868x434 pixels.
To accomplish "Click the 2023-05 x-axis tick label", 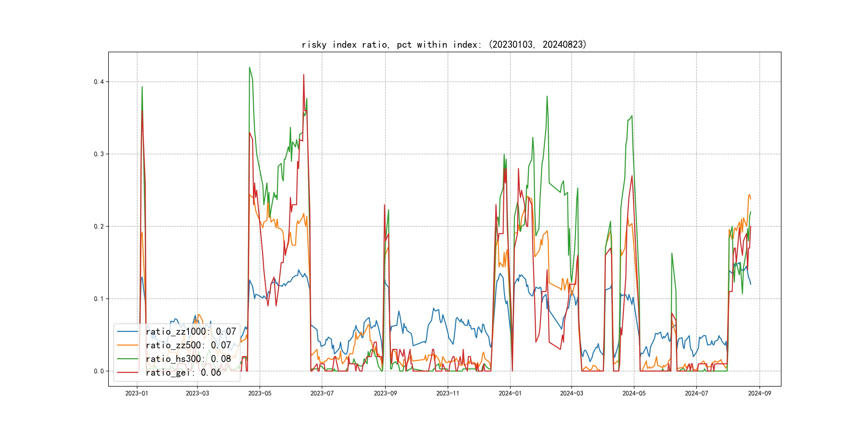I will pyautogui.click(x=260, y=394).
